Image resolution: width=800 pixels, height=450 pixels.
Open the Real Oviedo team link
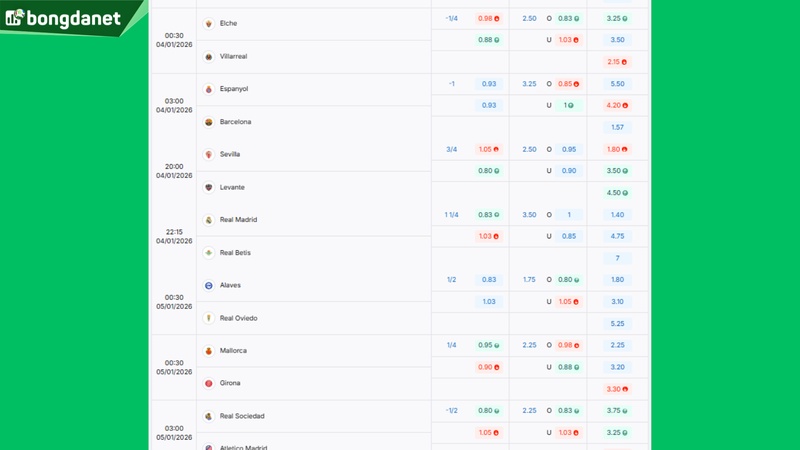coord(238,318)
